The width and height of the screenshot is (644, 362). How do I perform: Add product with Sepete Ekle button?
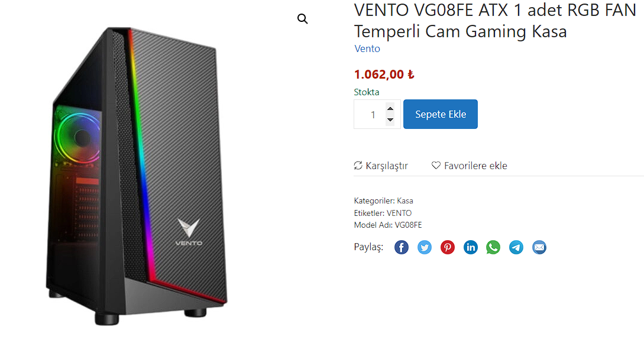[x=441, y=114]
